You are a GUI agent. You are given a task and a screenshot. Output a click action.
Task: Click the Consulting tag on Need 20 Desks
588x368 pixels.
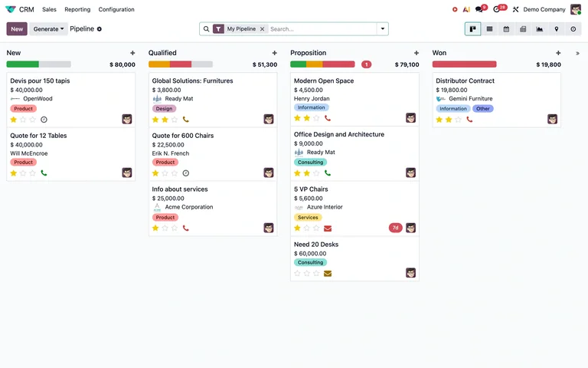click(311, 262)
